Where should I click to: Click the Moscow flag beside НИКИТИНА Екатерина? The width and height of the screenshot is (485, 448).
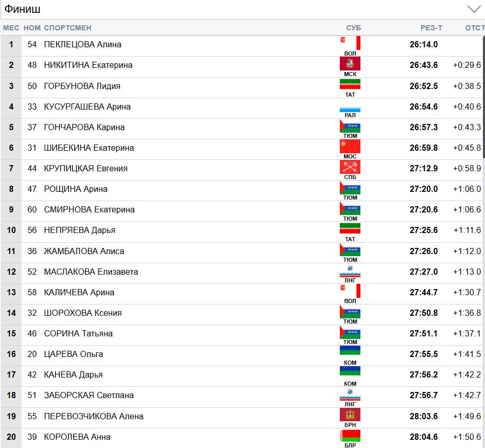pos(350,64)
